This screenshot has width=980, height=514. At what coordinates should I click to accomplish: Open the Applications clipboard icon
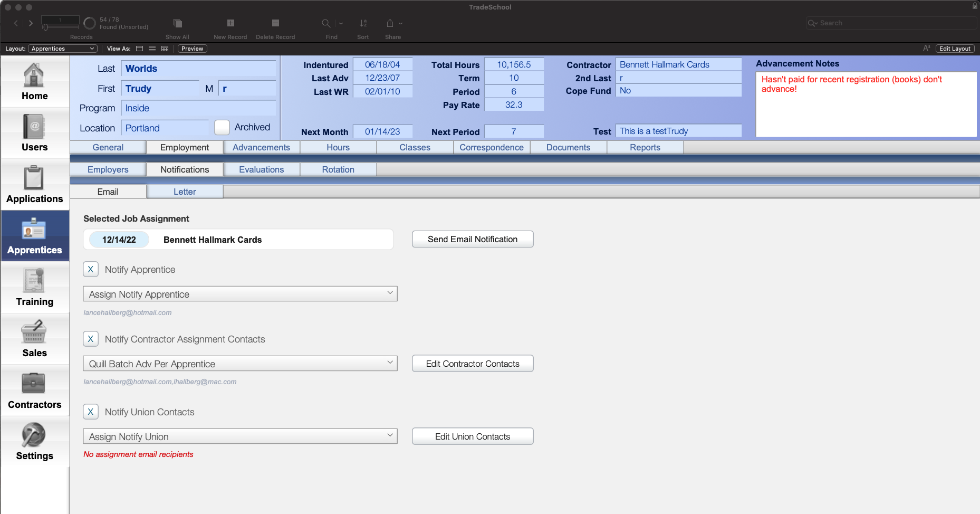(34, 177)
